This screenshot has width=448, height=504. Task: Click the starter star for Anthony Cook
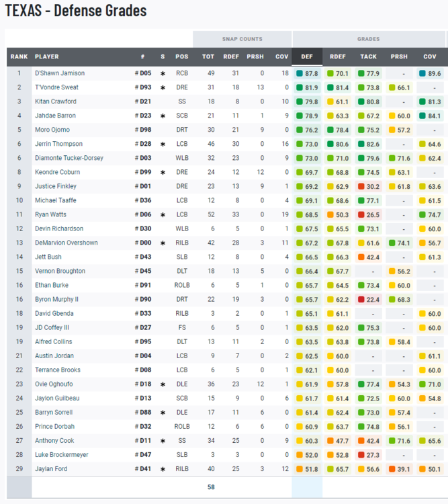[163, 441]
